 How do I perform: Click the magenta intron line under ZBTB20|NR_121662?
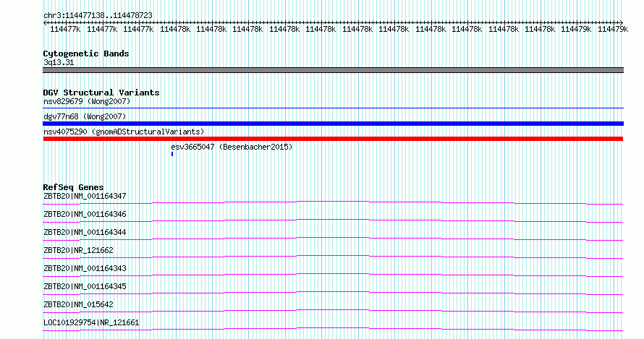tap(333, 256)
